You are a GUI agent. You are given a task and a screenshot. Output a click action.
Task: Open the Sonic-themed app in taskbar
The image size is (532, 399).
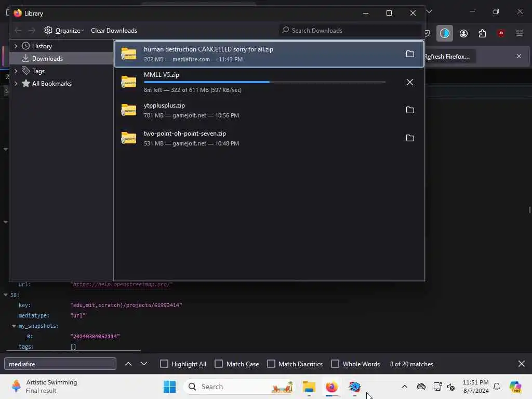pyautogui.click(x=354, y=387)
